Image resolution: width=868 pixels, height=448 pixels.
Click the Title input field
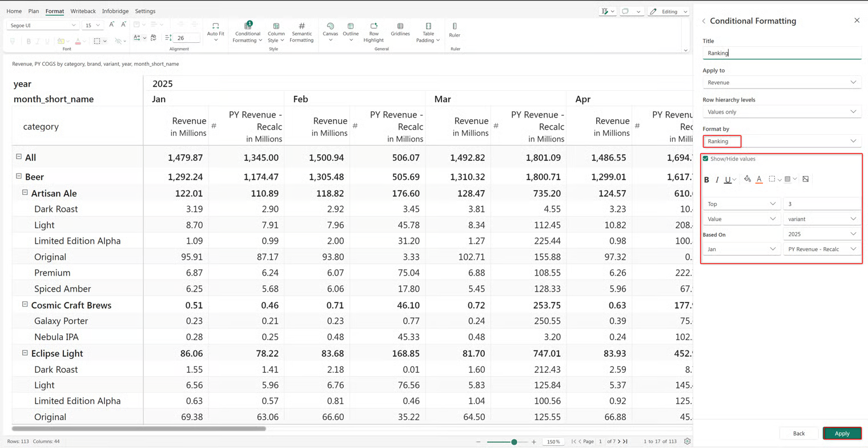pos(782,53)
